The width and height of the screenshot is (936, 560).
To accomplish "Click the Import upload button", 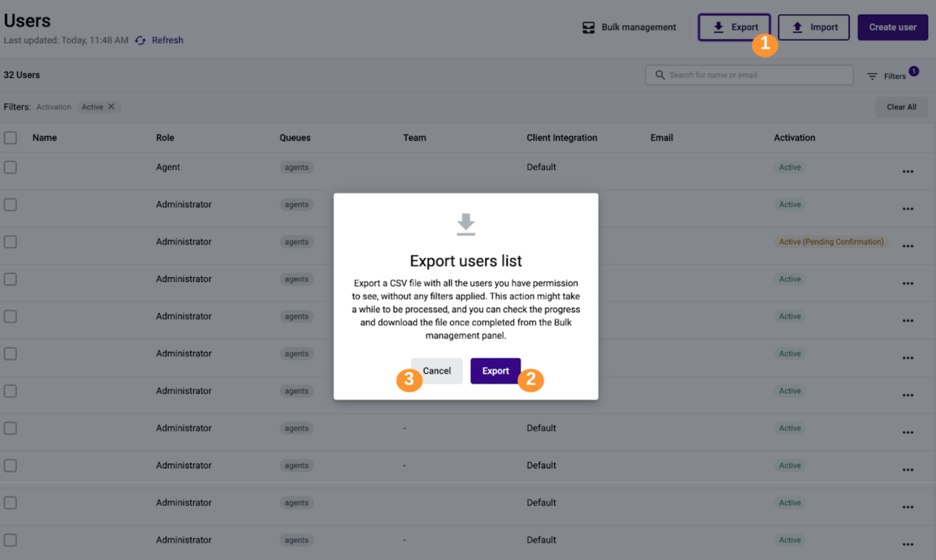I will click(814, 27).
